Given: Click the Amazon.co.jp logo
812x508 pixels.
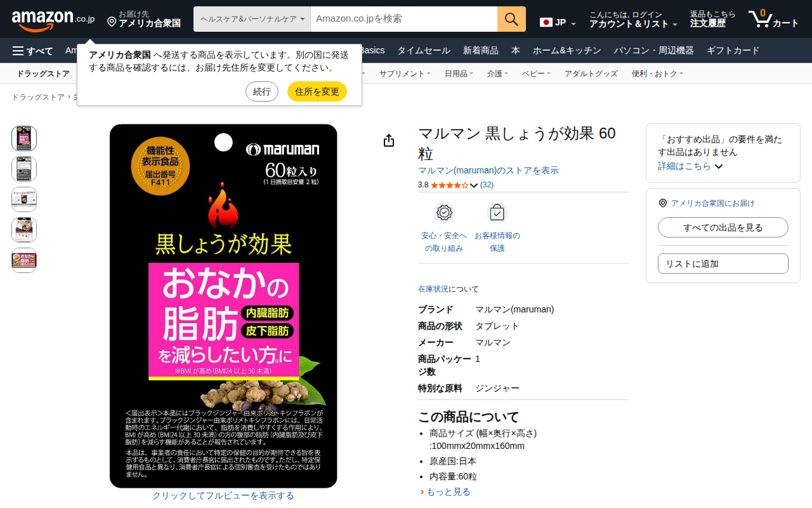Looking at the screenshot, I should click(x=53, y=20).
